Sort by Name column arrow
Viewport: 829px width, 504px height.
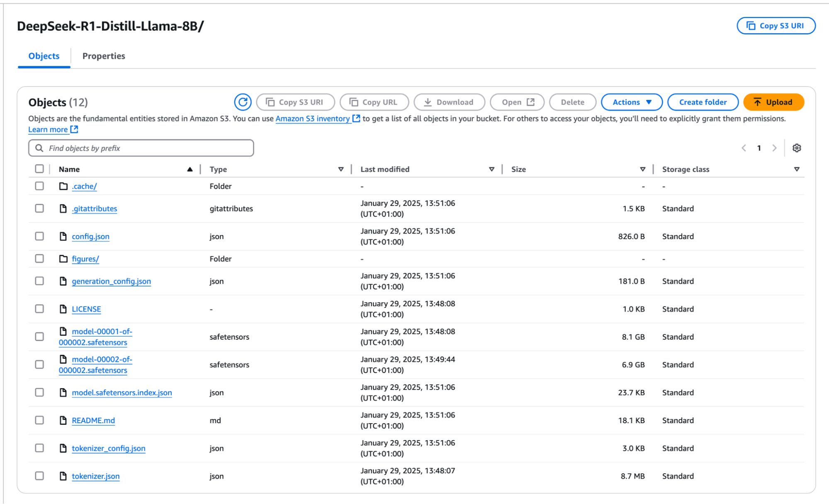coord(190,169)
